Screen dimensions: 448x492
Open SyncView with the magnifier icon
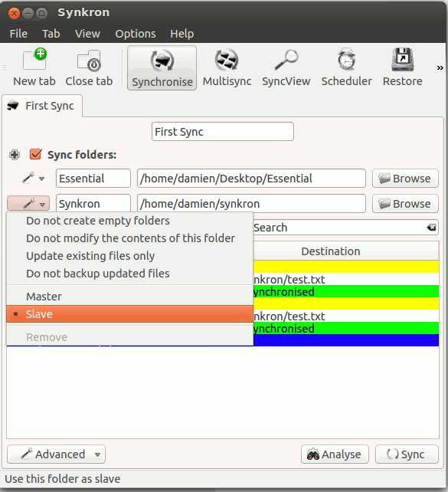[286, 67]
